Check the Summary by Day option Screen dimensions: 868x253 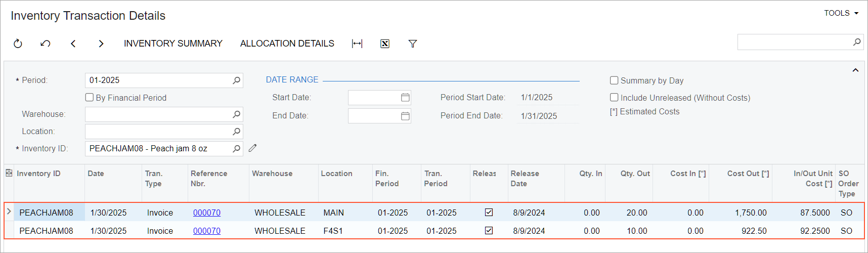pos(614,80)
